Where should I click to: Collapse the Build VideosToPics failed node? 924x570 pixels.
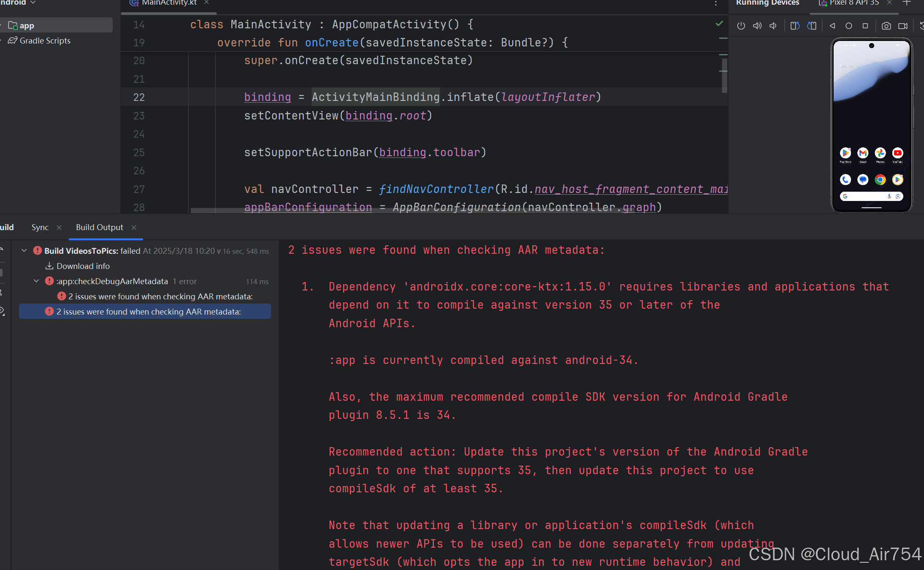click(x=24, y=251)
